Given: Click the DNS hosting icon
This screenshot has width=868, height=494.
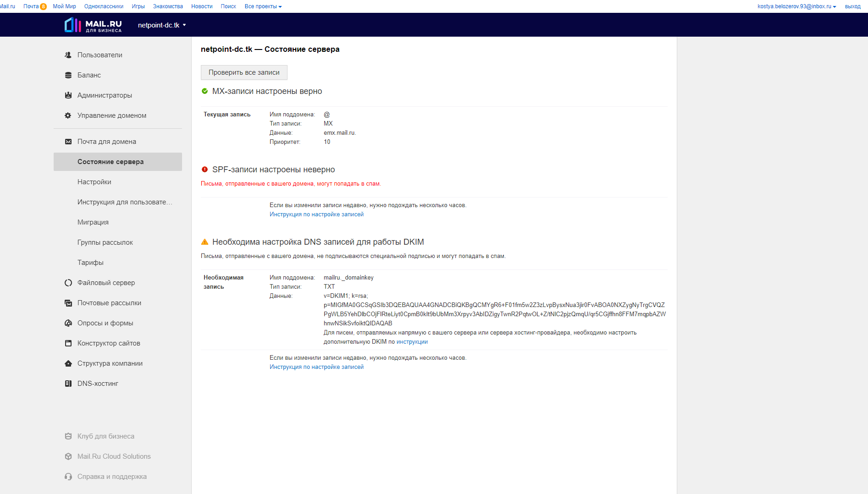Looking at the screenshot, I should (68, 384).
